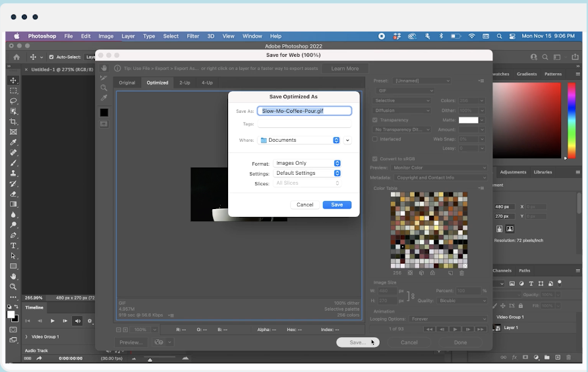Select the Horizontal Type tool
This screenshot has height=372, width=588.
pos(13,245)
